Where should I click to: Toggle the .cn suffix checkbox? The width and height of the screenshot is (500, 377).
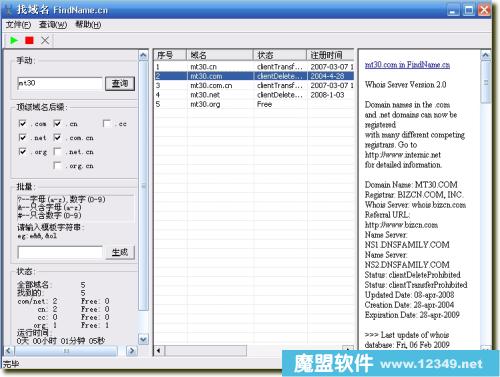(x=57, y=124)
